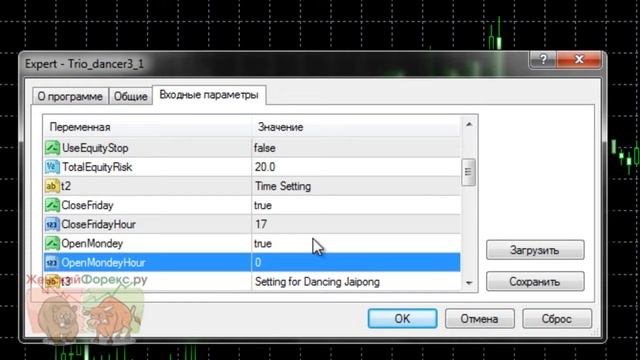This screenshot has width=640, height=360.
Task: Click the TotalEquityRisk value 20.0
Action: [x=265, y=167]
